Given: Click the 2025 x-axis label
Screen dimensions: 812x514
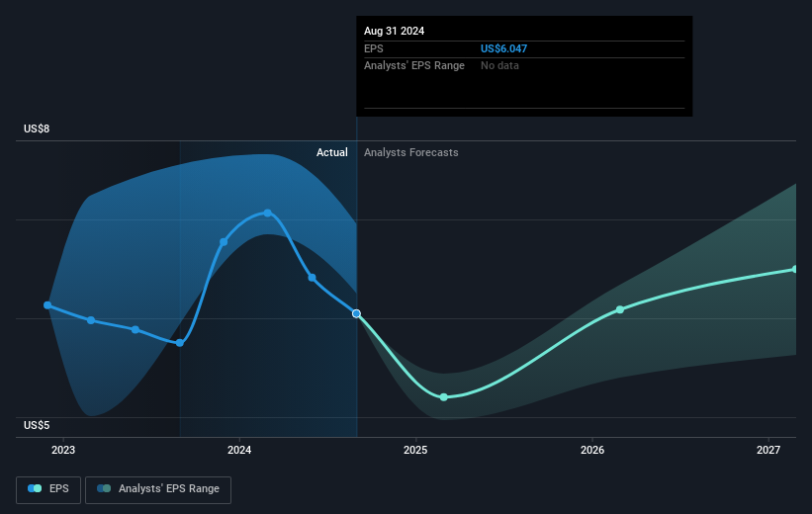Looking at the screenshot, I should 415,450.
